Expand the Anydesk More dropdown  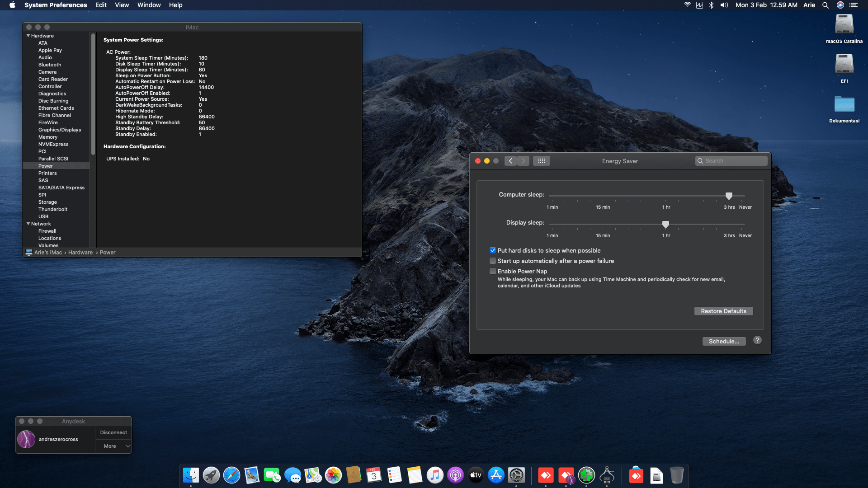point(113,446)
